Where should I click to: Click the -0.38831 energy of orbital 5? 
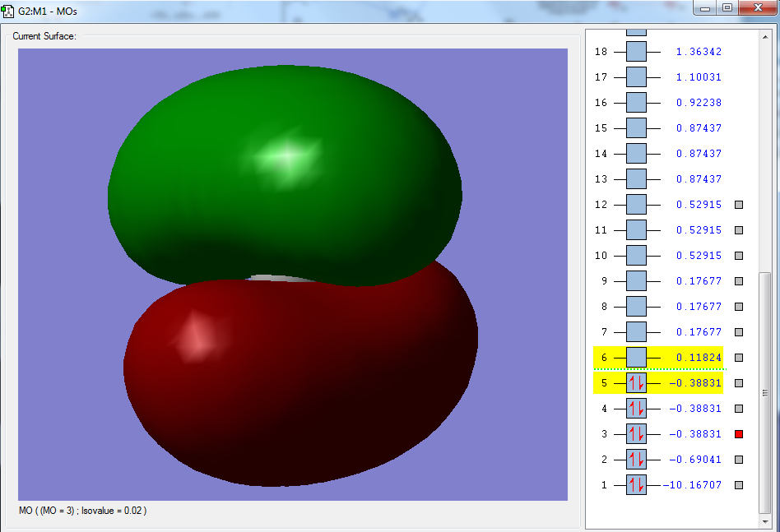pyautogui.click(x=695, y=383)
